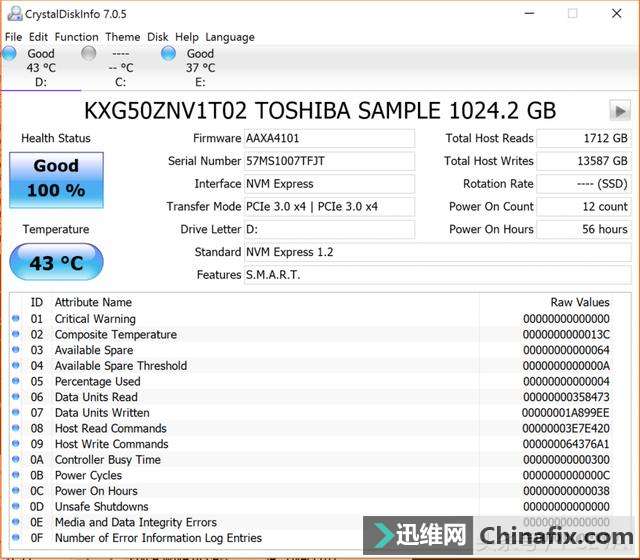640x560 pixels.
Task: Select the Available Spare Threshold attribute name
Action: click(121, 366)
